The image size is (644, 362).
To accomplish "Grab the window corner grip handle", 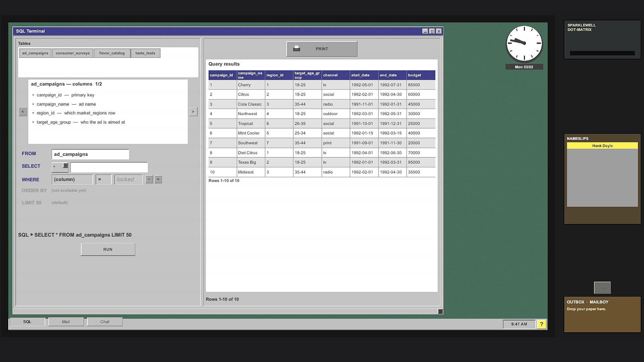I will click(440, 311).
